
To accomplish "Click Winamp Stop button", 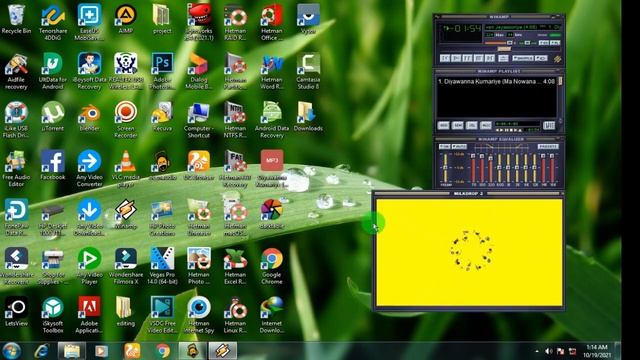I will (478, 58).
